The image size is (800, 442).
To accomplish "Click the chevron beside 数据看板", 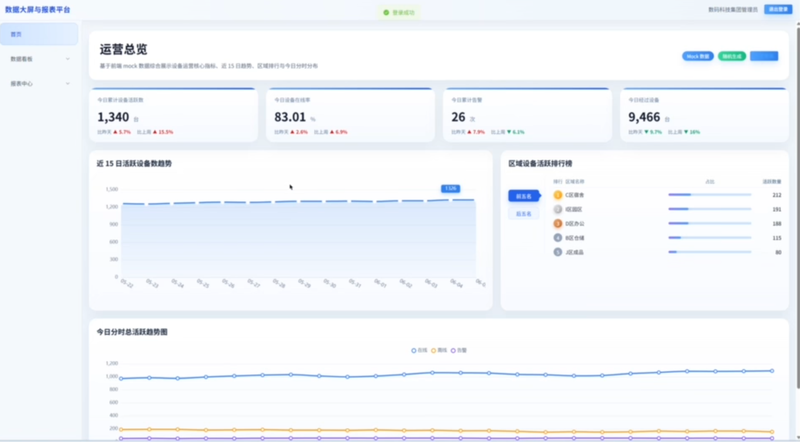I will [68, 59].
